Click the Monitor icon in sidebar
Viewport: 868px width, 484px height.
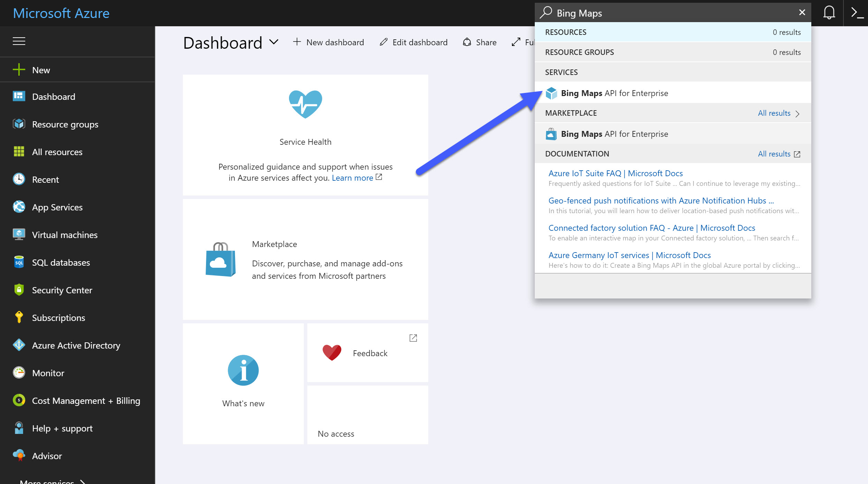18,372
